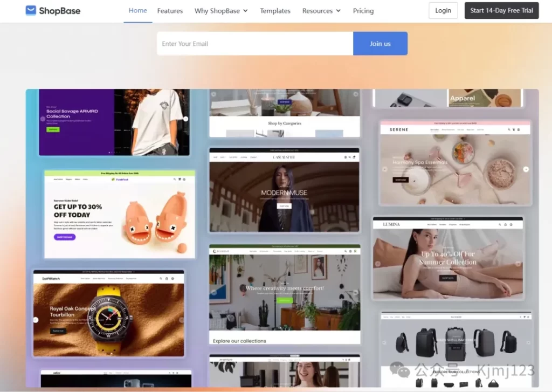This screenshot has height=392, width=552.
Task: Go to the Features page
Action: pyautogui.click(x=170, y=11)
